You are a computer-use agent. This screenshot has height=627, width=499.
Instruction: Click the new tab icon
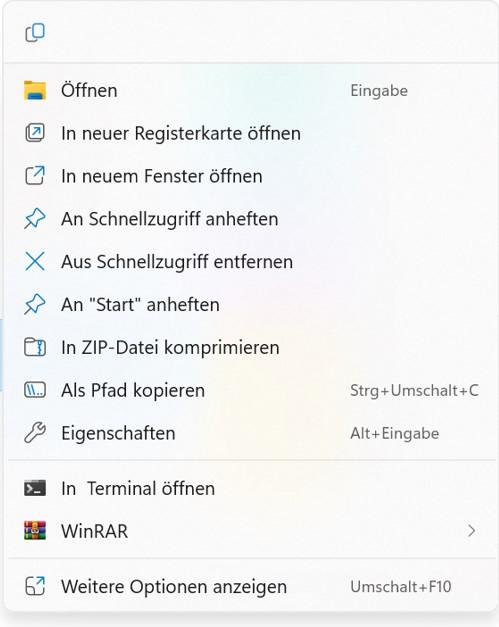(x=35, y=133)
